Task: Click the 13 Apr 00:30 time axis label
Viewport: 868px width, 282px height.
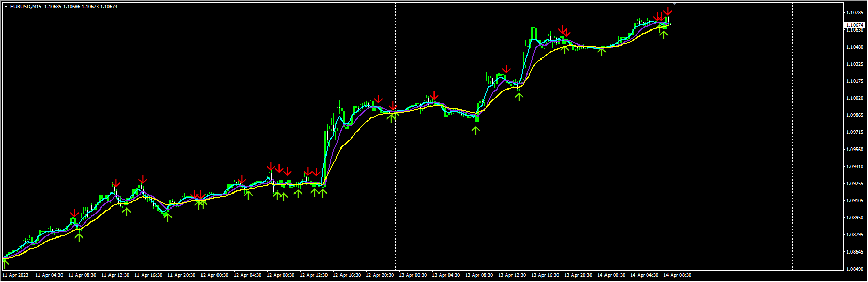Action: [413, 275]
